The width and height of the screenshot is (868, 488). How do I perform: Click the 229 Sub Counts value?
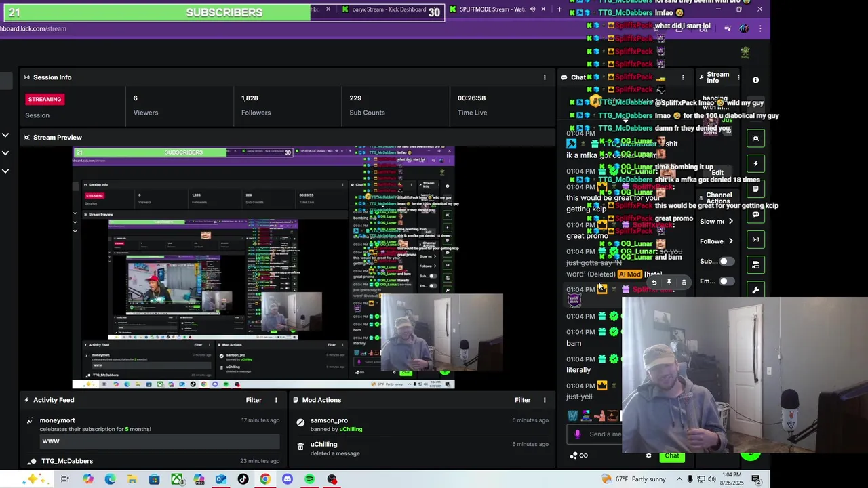coord(355,98)
